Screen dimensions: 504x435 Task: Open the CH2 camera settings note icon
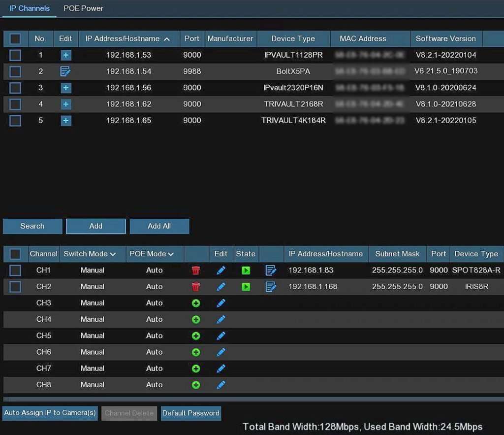[271, 287]
